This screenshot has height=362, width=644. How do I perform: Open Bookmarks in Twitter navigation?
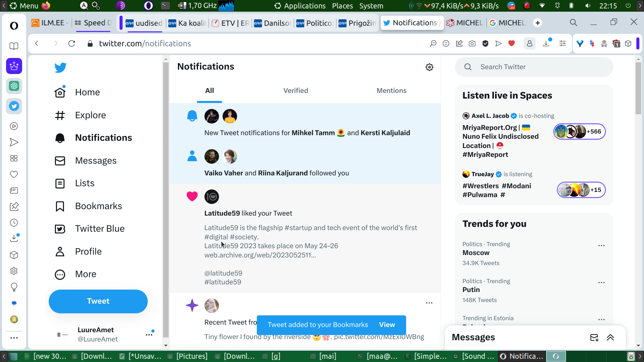(89, 206)
